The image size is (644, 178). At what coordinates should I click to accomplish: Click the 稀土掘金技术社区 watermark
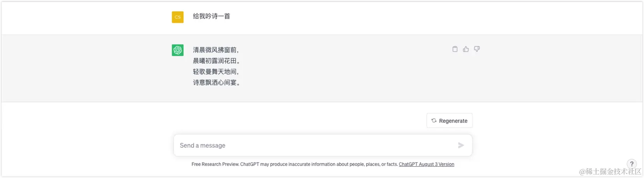coord(610,171)
